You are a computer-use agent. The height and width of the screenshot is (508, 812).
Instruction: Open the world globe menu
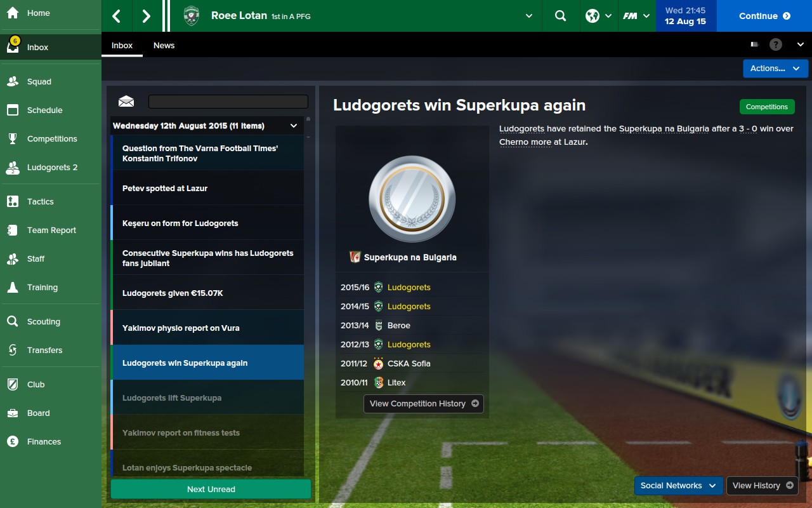pos(599,16)
